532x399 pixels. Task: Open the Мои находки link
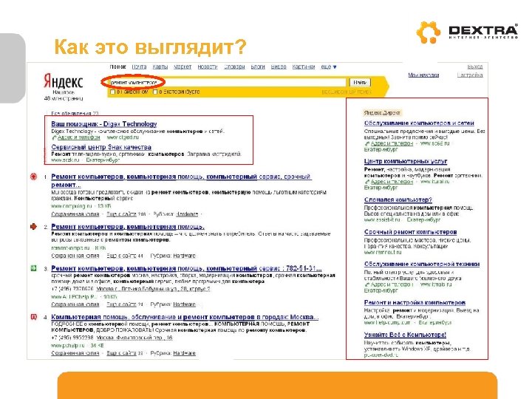(x=423, y=75)
